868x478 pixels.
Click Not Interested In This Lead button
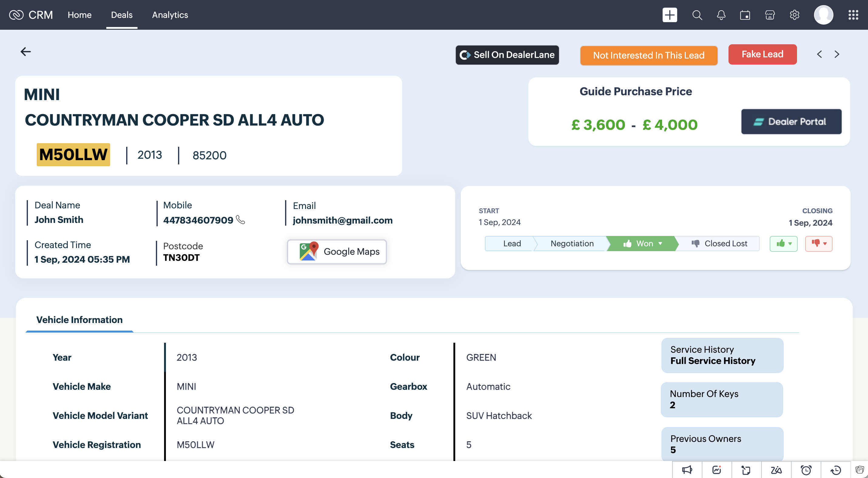point(649,55)
